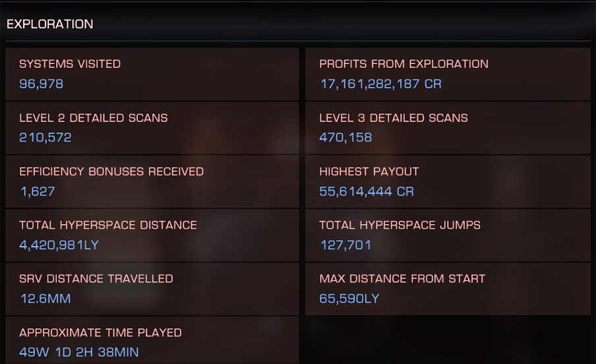Screen dimensions: 596x364
Task: Click the SYSTEMS VISITED stat panel
Action: (x=152, y=74)
